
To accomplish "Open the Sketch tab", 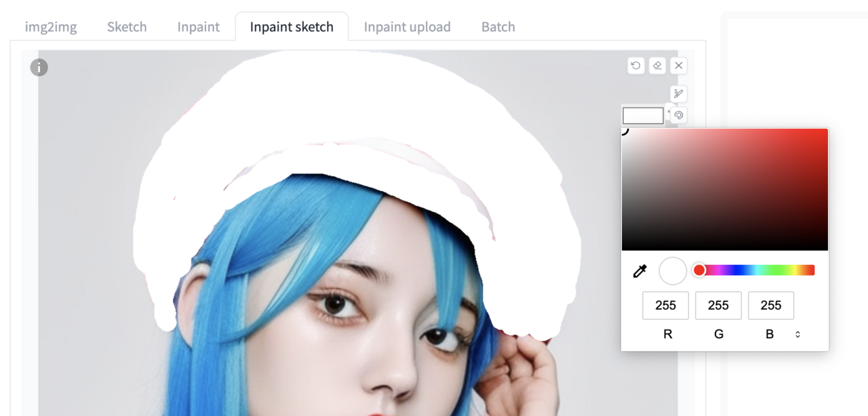I will pos(127,27).
